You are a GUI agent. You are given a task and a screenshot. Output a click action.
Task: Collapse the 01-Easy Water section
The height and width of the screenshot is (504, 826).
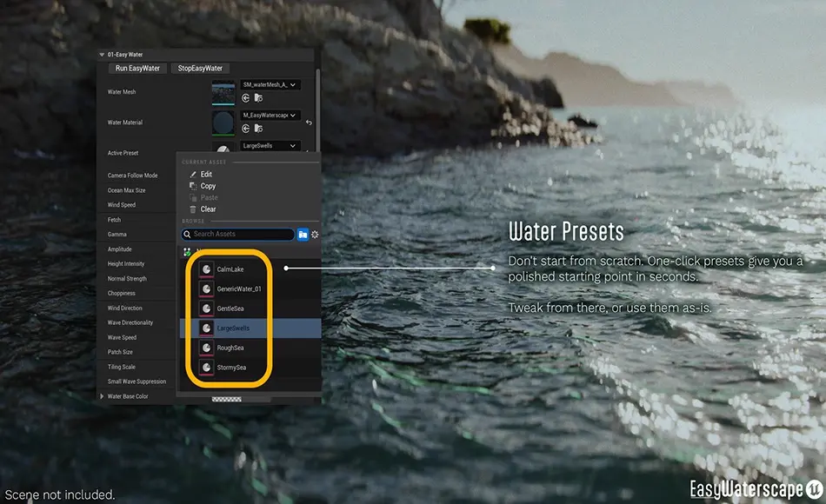(102, 55)
